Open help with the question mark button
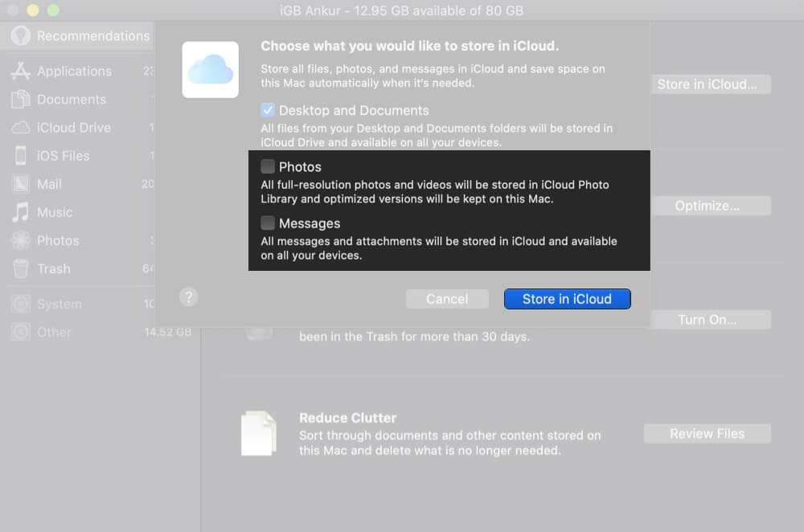Viewport: 804px width, 532px height. tap(189, 297)
